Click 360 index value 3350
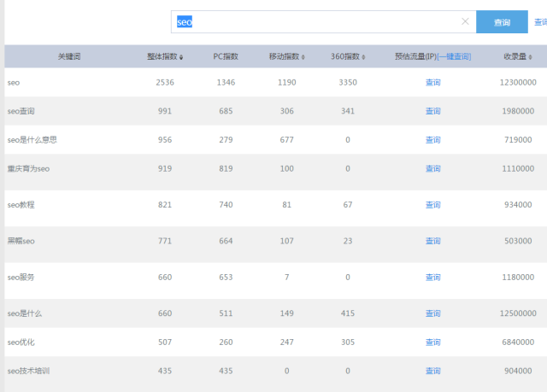Image resolution: width=547 pixels, height=392 pixels. point(348,83)
